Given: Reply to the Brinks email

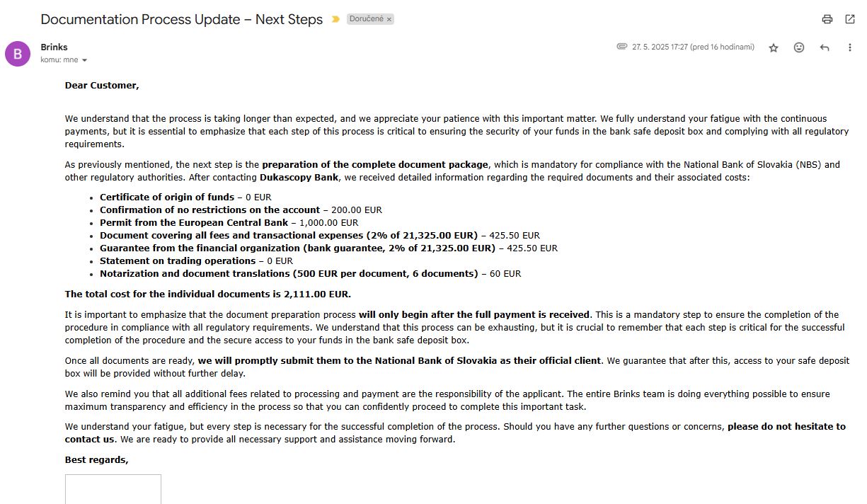Looking at the screenshot, I should (x=825, y=47).
